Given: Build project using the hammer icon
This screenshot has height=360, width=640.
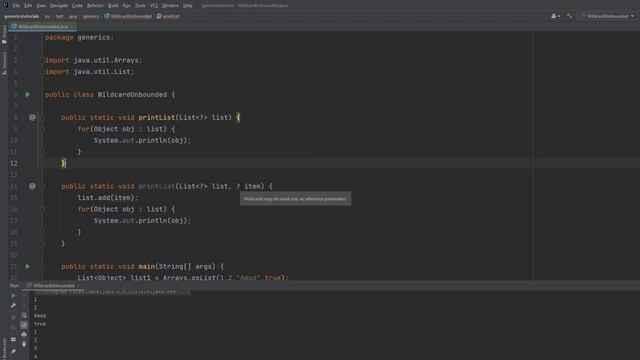Looking at the screenshot, I should point(569,16).
